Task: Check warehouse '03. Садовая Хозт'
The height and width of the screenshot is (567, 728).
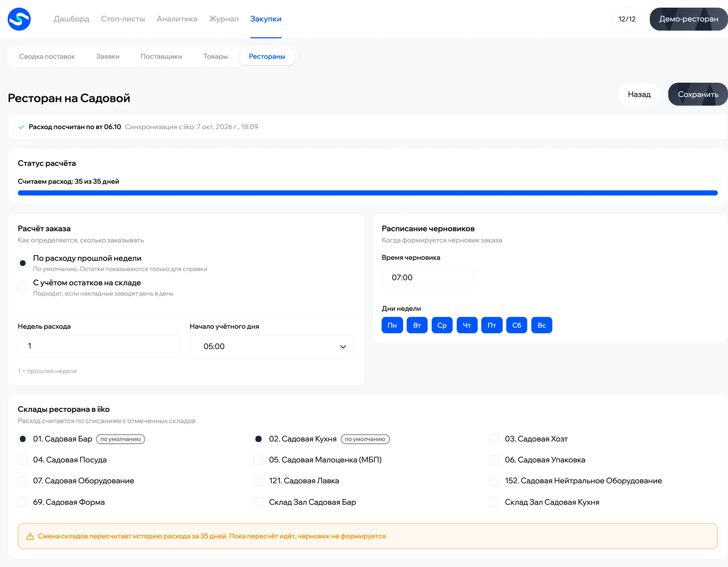Action: pos(494,439)
